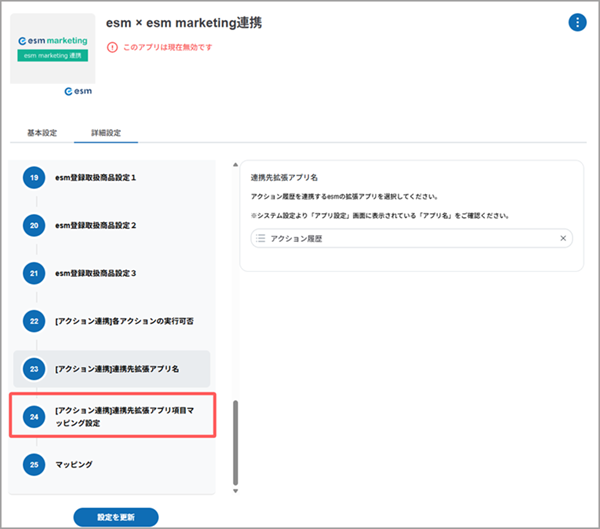
Task: Switch to the 詳細設定 tab
Action: pyautogui.click(x=106, y=132)
